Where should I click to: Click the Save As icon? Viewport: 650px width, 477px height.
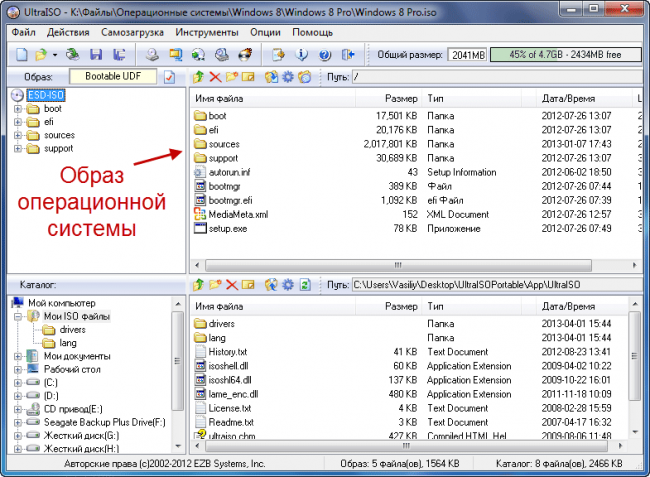click(x=119, y=55)
